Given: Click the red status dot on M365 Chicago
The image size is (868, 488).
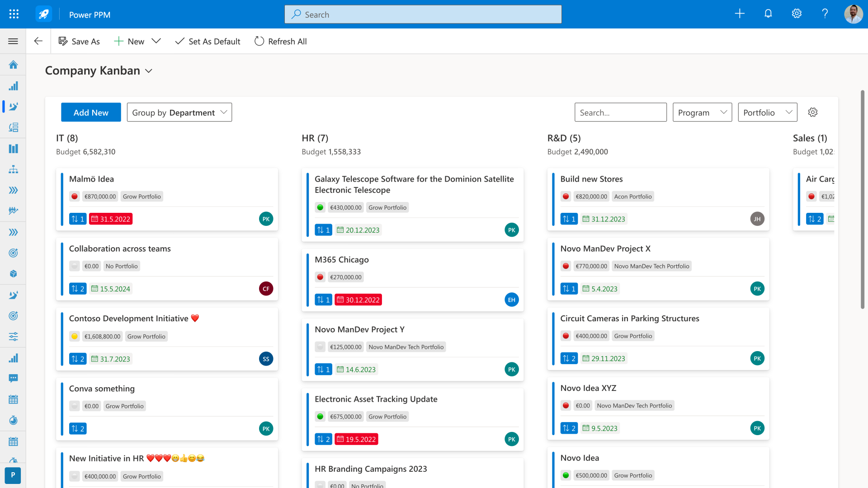Looking at the screenshot, I should 320,277.
